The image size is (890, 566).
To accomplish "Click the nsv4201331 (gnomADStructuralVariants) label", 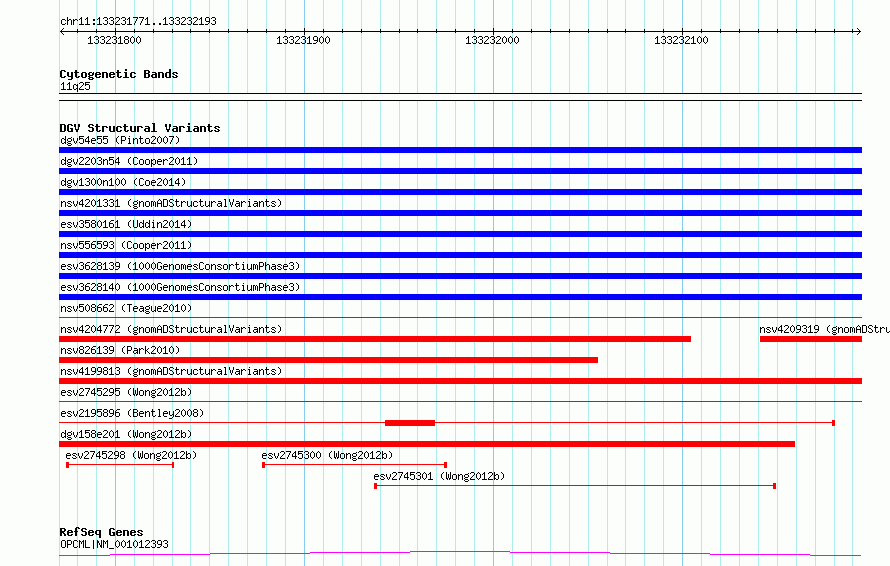I will point(171,203).
